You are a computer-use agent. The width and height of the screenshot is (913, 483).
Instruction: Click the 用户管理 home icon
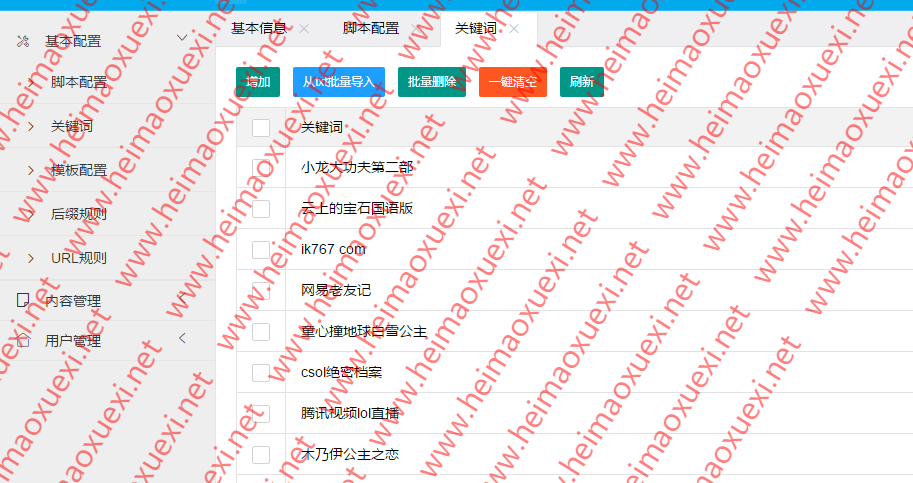click(23, 340)
